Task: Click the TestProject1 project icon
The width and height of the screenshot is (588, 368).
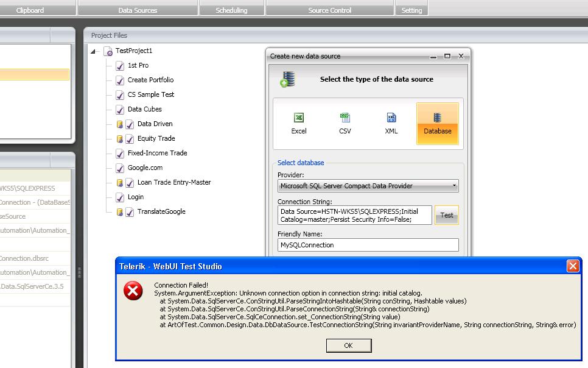Action: click(x=108, y=51)
